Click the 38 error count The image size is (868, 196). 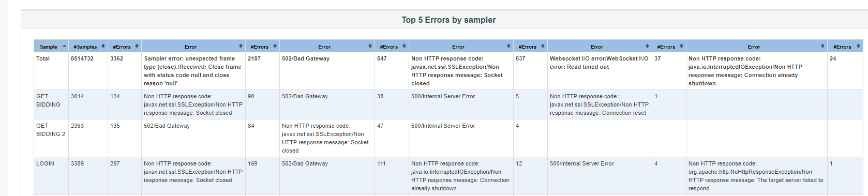(380, 96)
